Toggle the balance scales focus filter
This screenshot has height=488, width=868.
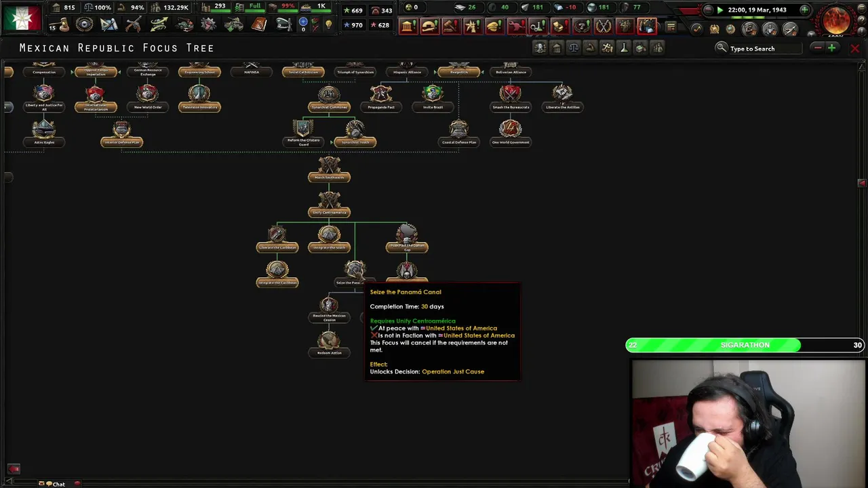(574, 47)
